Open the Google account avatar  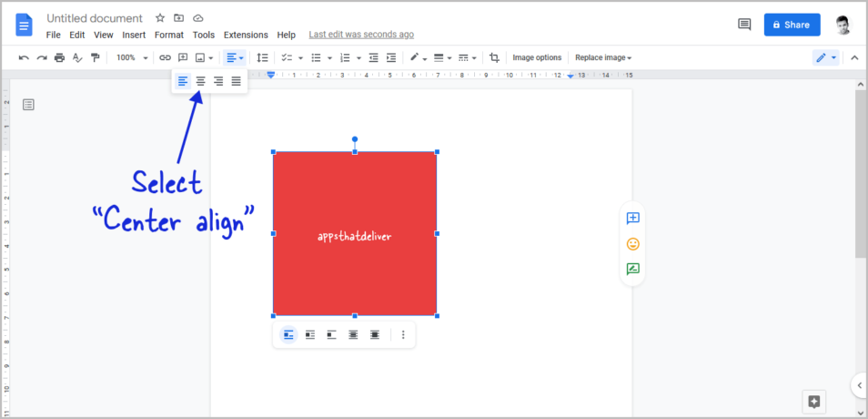[x=843, y=25]
